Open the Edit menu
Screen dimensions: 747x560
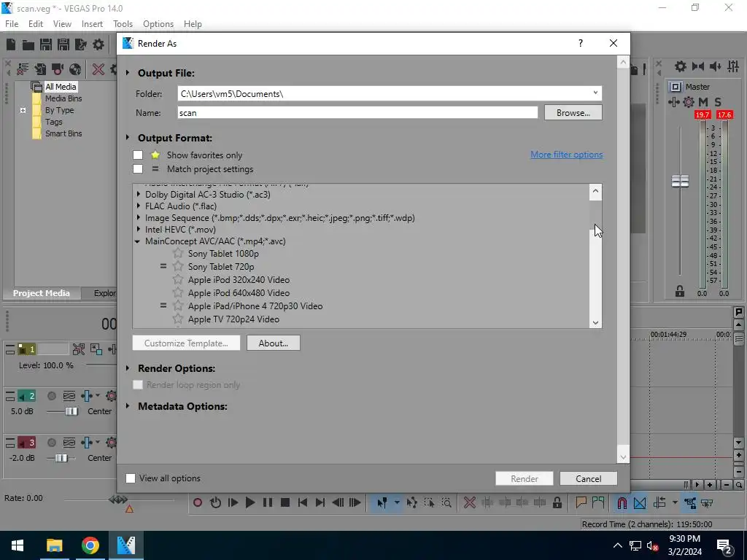pyautogui.click(x=36, y=24)
